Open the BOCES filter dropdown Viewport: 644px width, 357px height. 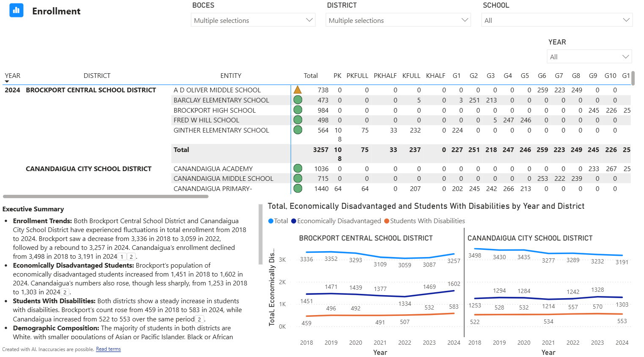point(253,20)
